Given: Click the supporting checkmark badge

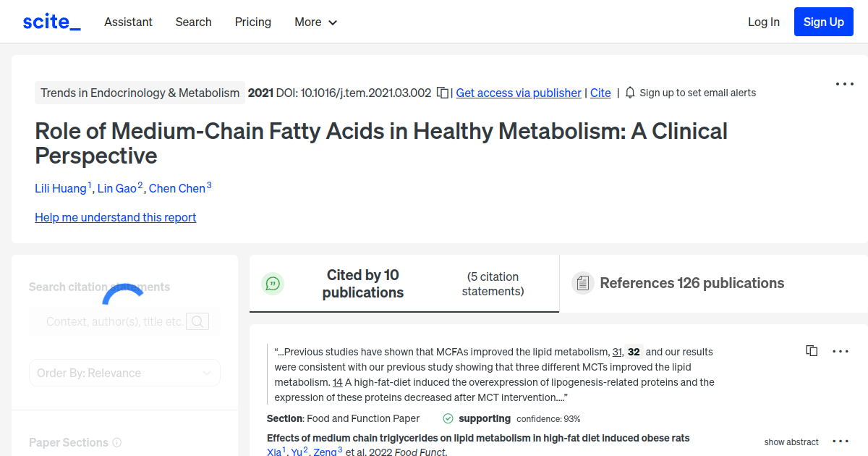Looking at the screenshot, I should (x=450, y=418).
